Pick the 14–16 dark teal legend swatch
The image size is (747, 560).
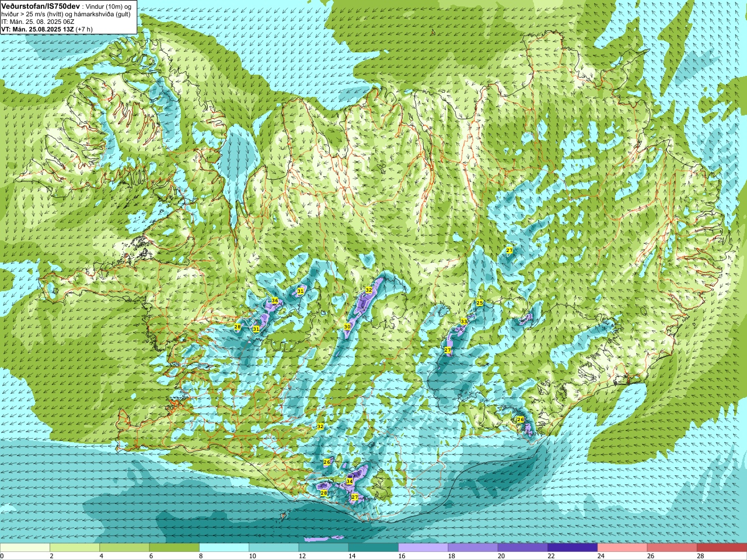(373, 547)
